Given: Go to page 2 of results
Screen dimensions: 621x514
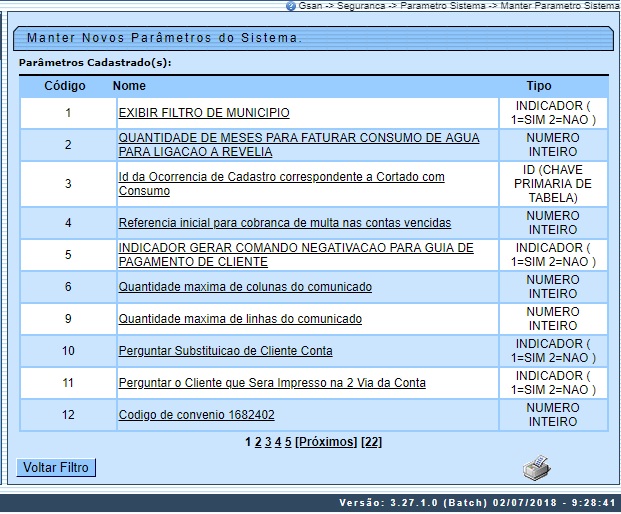Looking at the screenshot, I should point(258,442).
